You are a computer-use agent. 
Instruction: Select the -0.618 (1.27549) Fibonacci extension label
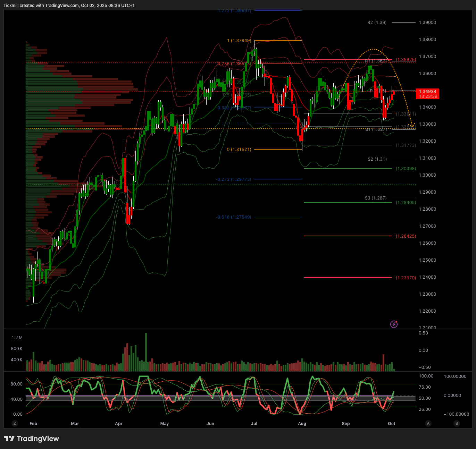[x=233, y=217]
